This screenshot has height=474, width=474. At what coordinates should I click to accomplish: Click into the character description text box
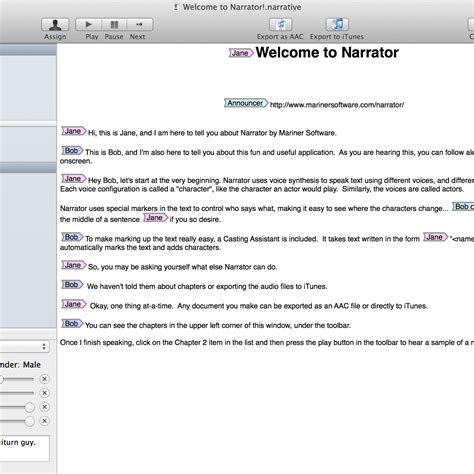coord(24,448)
